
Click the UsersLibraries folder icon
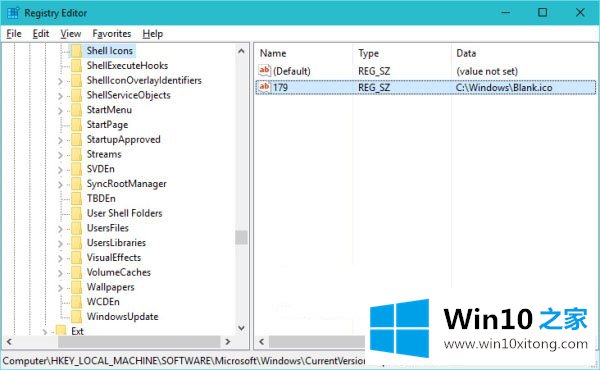(77, 243)
